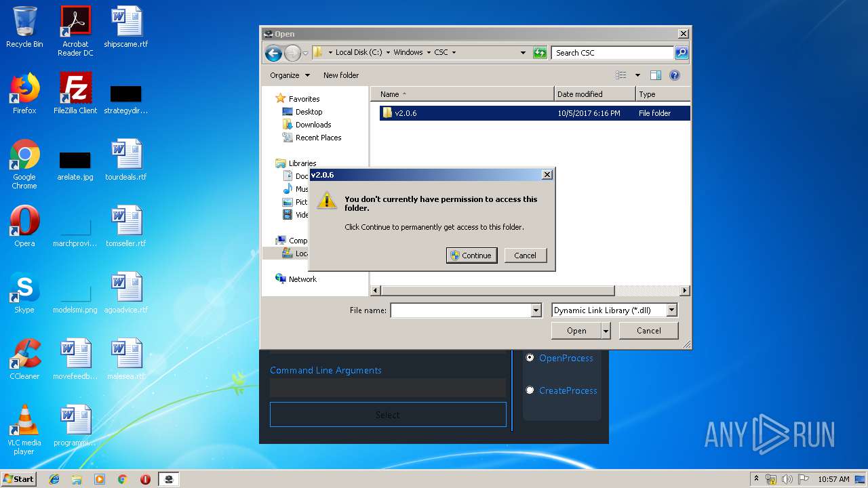The width and height of the screenshot is (868, 488).
Task: Open the programmi document on desktop
Action: [x=75, y=426]
